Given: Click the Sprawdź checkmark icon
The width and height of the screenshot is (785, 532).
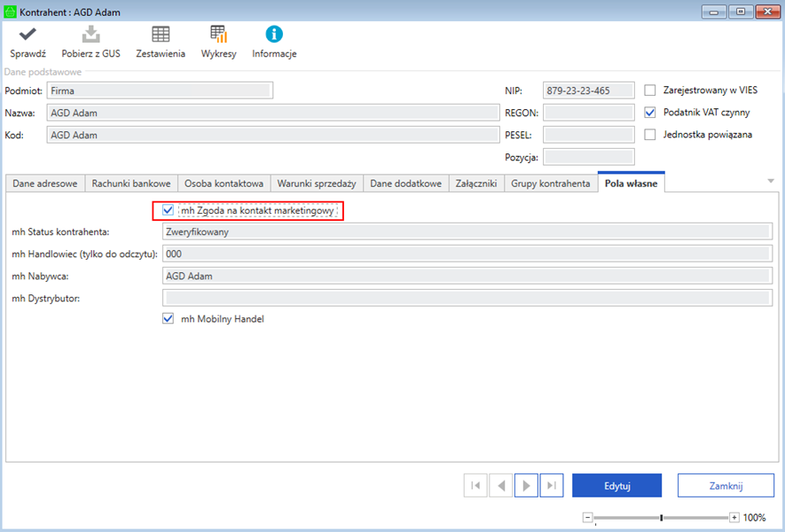Looking at the screenshot, I should click(27, 35).
